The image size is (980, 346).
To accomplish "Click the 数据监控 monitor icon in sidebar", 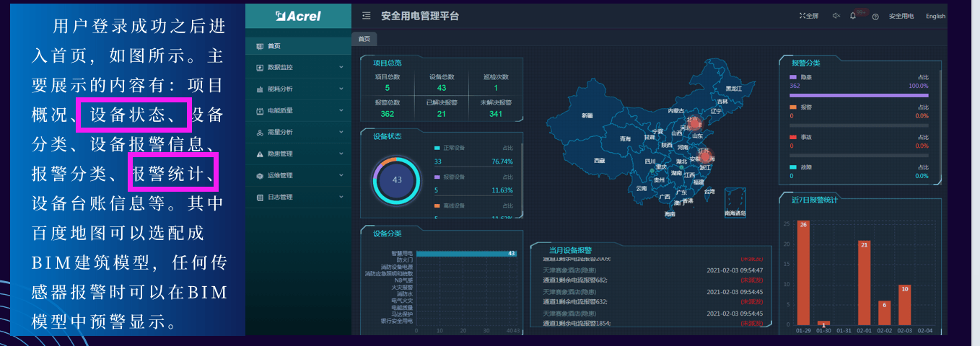I will pos(260,67).
